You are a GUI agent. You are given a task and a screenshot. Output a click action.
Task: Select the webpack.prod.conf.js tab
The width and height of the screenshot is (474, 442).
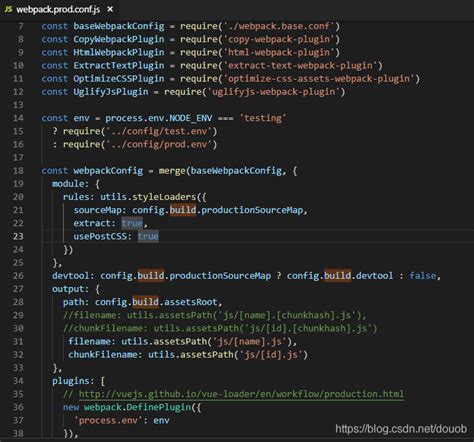click(x=58, y=9)
